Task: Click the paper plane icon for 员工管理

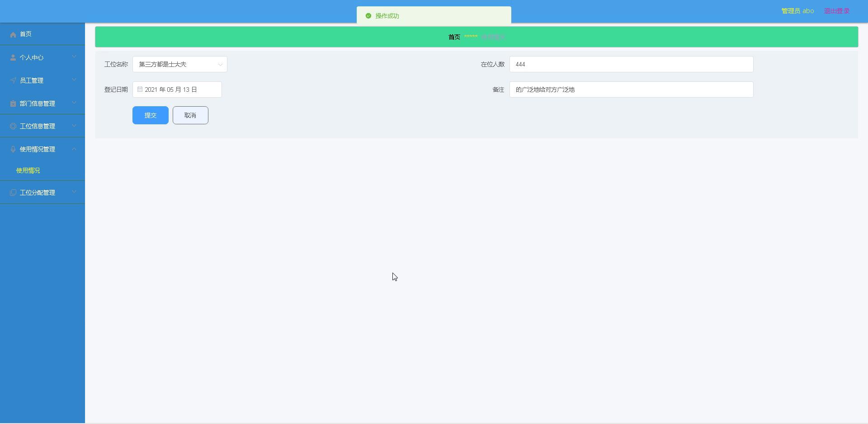Action: 13,80
